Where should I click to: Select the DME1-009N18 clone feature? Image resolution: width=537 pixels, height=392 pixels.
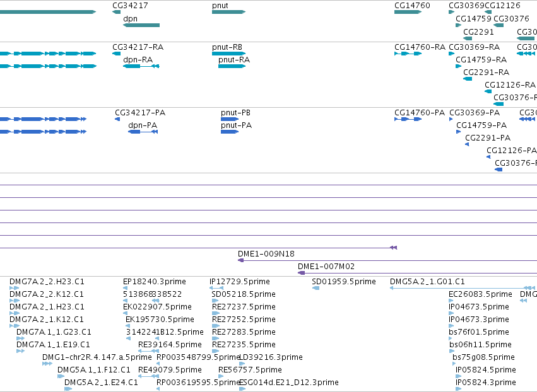387,260
